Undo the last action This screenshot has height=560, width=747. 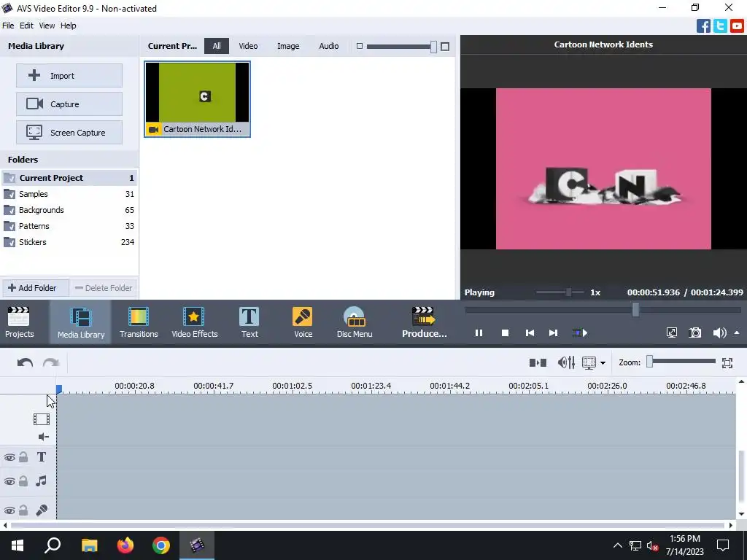[x=25, y=363]
